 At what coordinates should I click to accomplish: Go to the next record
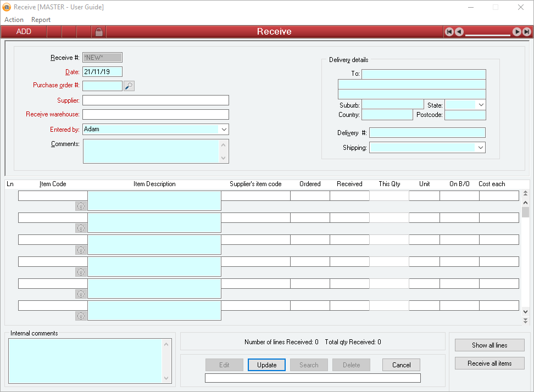click(x=517, y=32)
